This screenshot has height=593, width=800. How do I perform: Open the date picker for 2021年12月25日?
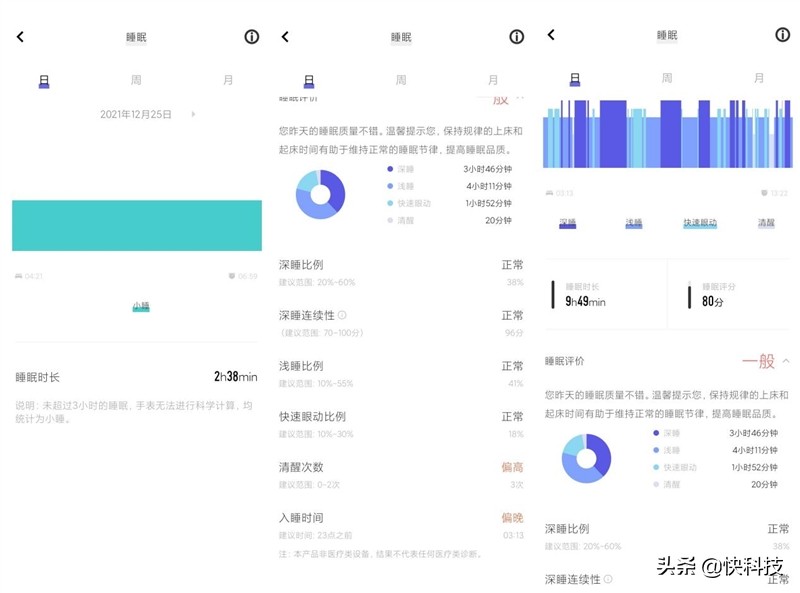click(x=135, y=114)
